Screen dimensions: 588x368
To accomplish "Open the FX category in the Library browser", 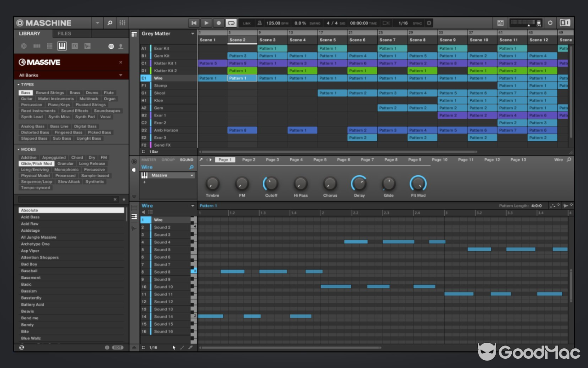I will (x=75, y=46).
